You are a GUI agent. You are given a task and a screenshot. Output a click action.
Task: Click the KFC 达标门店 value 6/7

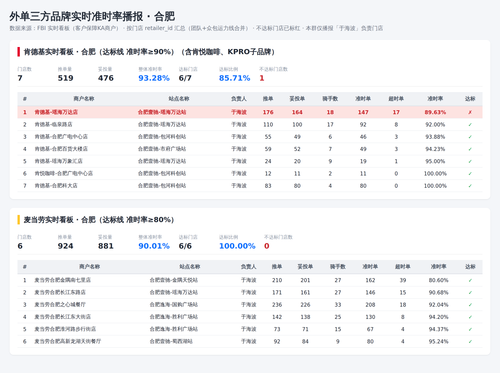tap(185, 78)
